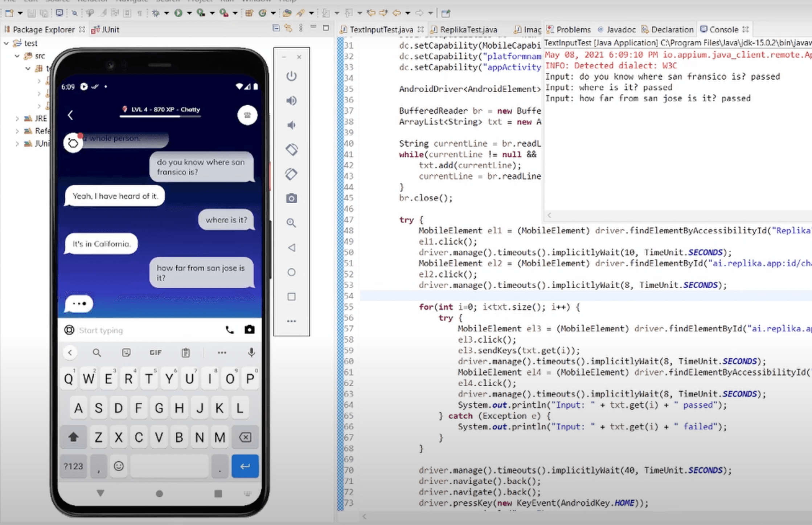Viewport: 812px width, 525px height.
Task: Switch to the ReplikaTest.java editor tab
Action: coord(468,30)
